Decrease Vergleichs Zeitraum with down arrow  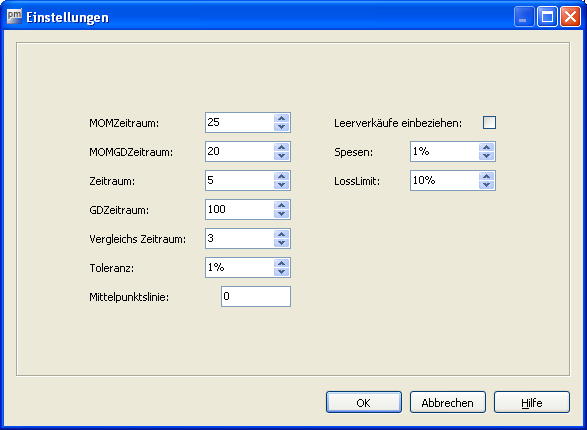tap(282, 243)
